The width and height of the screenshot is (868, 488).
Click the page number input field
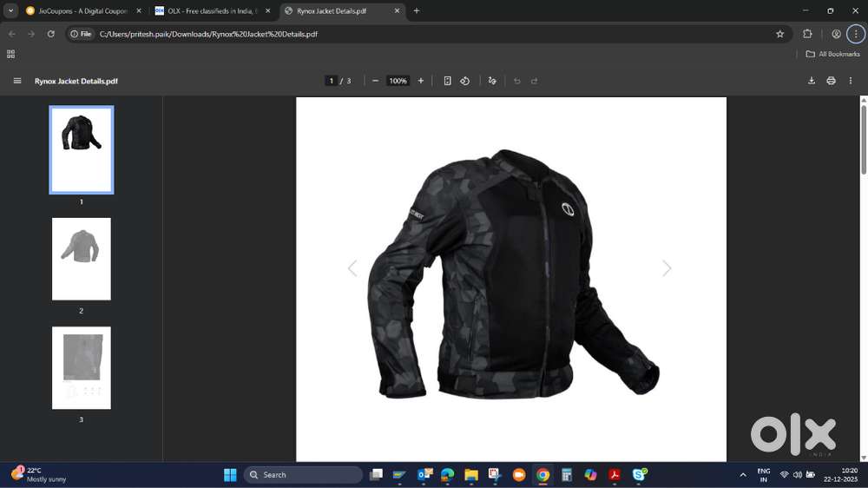[x=331, y=81]
